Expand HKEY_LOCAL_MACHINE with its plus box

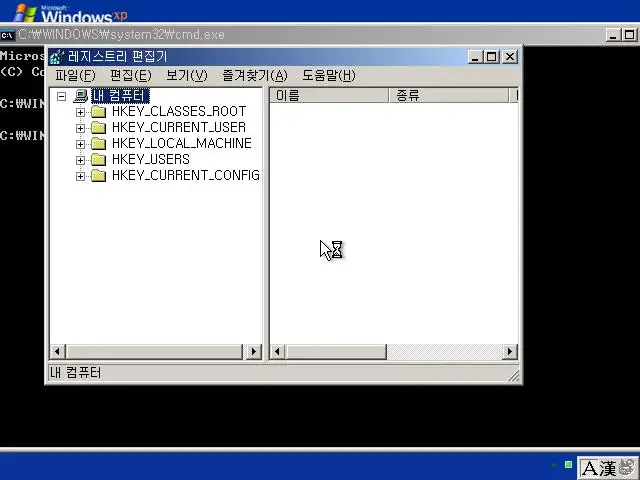[80, 144]
